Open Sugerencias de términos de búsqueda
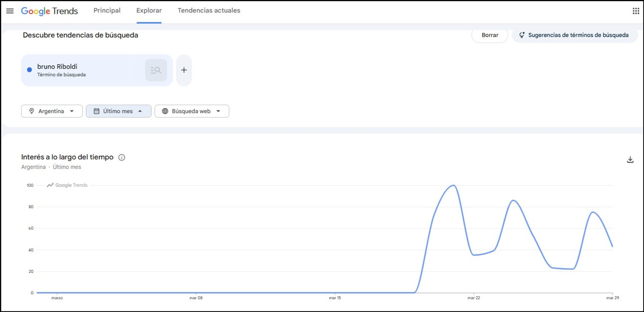Screen dimensions: 644x312 (575, 35)
